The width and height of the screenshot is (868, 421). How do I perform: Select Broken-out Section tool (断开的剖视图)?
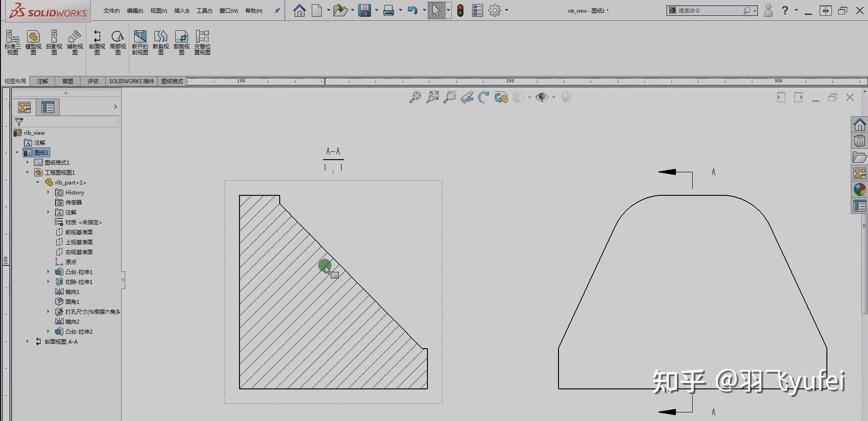tap(140, 43)
